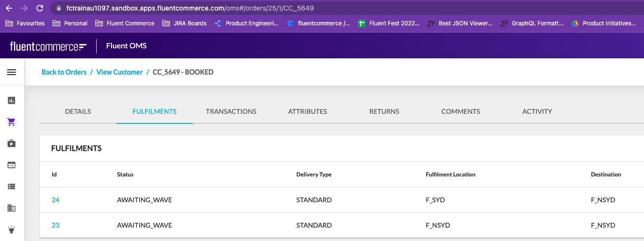The width and height of the screenshot is (644, 241).
Task: Select the shopping cart orders icon
Action: click(x=11, y=122)
